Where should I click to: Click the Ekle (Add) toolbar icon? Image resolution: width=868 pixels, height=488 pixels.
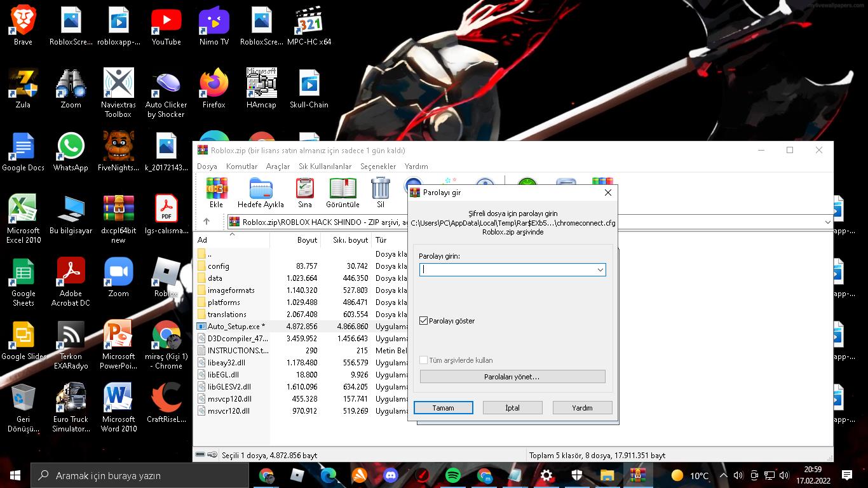click(216, 192)
